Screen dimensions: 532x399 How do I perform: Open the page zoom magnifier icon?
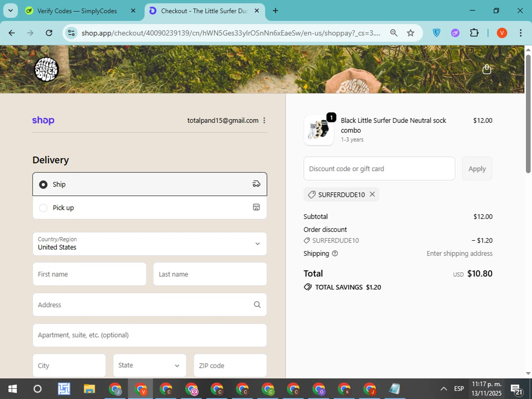394,33
